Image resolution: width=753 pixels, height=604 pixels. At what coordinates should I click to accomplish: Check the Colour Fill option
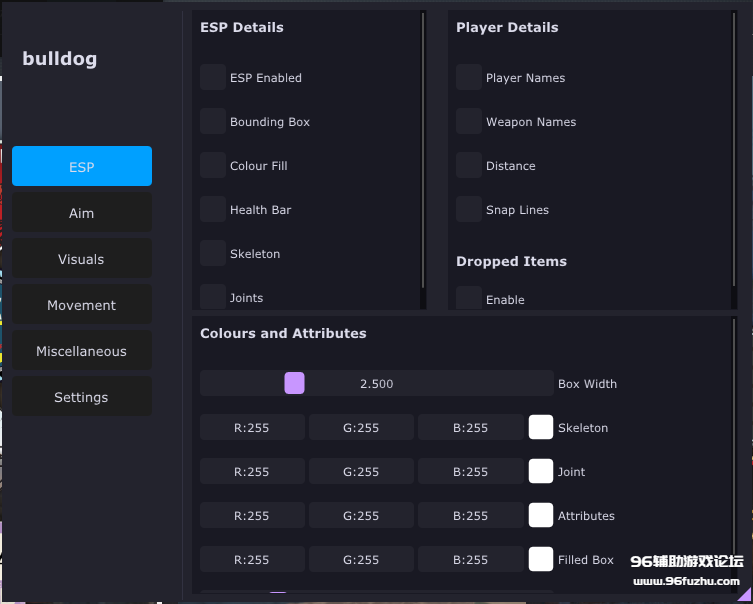213,166
